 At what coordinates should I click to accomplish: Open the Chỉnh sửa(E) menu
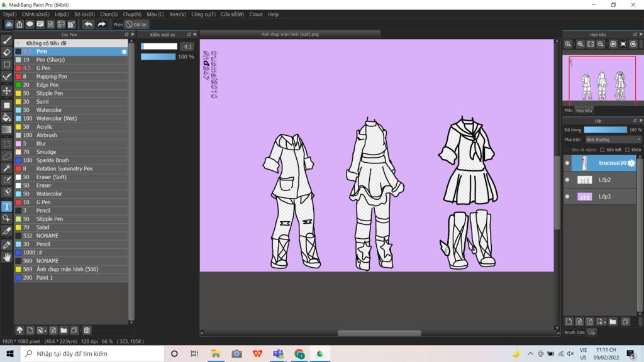click(36, 14)
